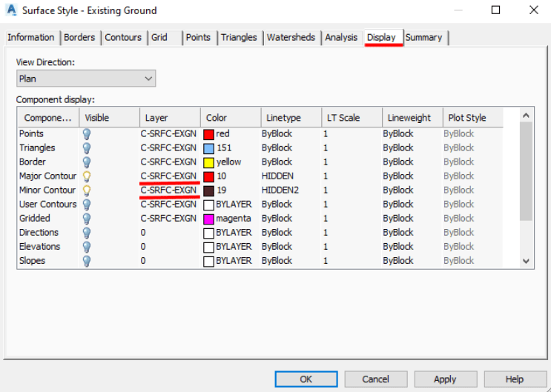Select the Triangles row name
Screen dimensions: 551x392
[37, 148]
